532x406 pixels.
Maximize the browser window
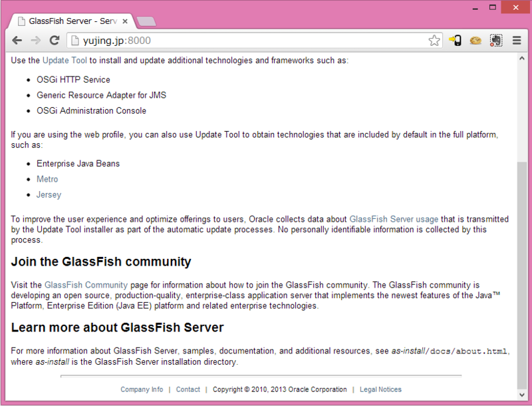493,7
